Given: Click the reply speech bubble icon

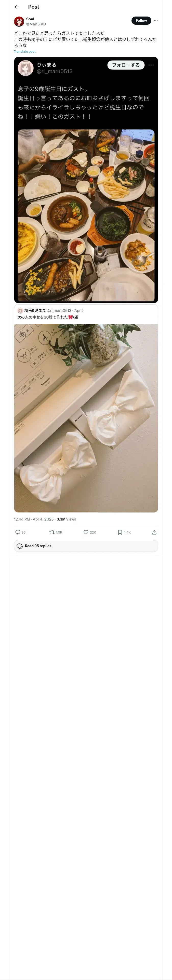Looking at the screenshot, I should click(18, 532).
